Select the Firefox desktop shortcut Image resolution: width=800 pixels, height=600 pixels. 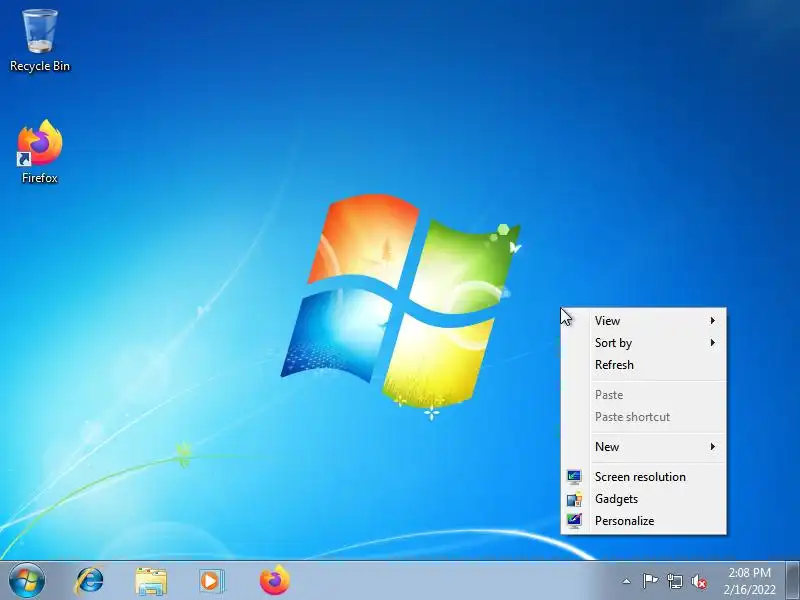point(40,152)
